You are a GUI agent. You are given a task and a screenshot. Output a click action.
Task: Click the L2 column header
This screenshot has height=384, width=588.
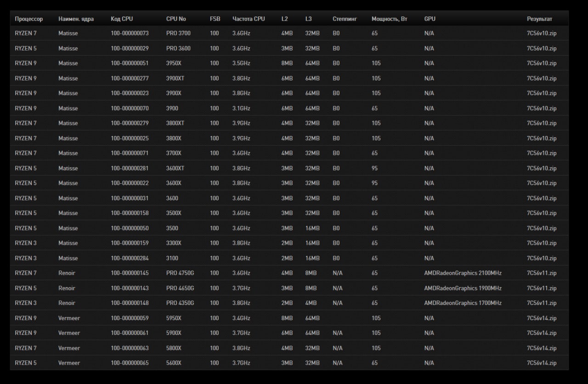click(x=285, y=19)
